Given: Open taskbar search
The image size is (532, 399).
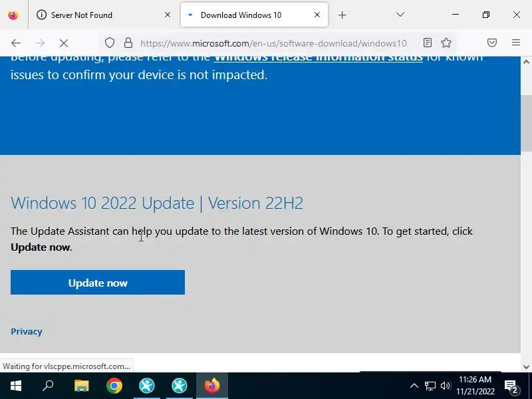Looking at the screenshot, I should click(48, 386).
